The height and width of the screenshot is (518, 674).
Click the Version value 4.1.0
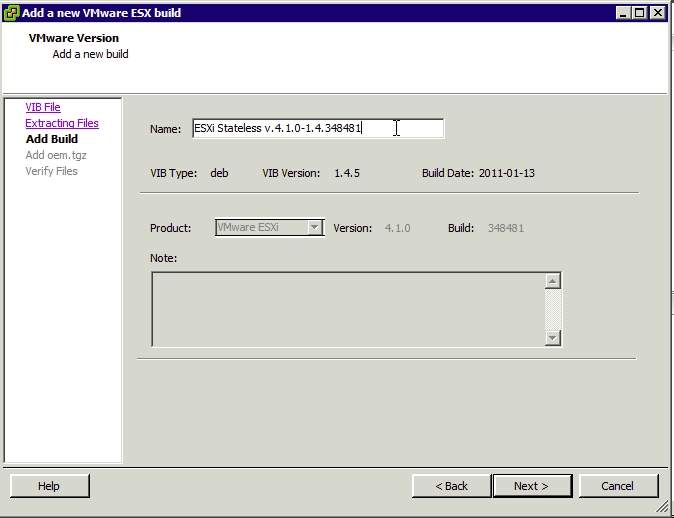click(x=398, y=228)
